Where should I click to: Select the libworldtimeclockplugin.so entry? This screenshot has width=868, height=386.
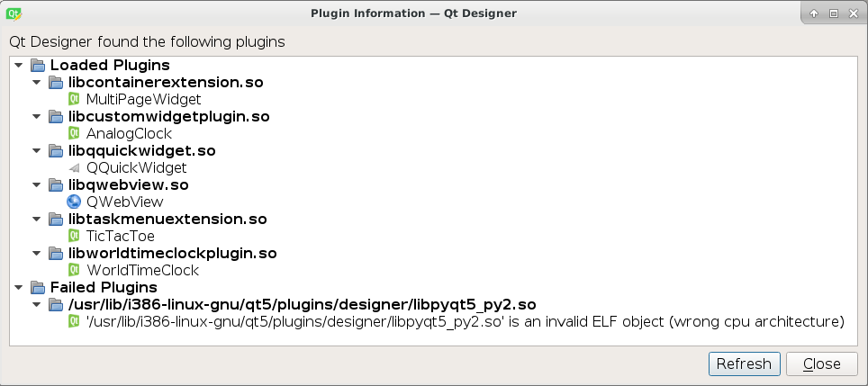(172, 253)
